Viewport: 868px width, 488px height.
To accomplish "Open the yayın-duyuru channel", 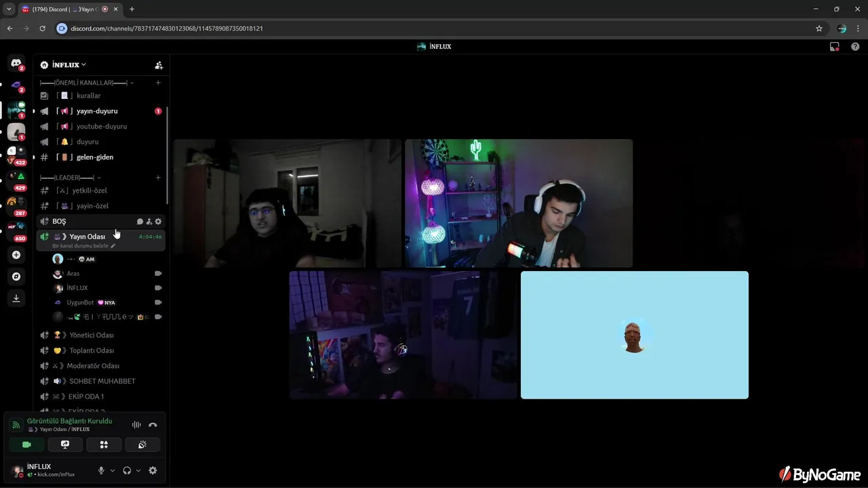I will (100, 111).
